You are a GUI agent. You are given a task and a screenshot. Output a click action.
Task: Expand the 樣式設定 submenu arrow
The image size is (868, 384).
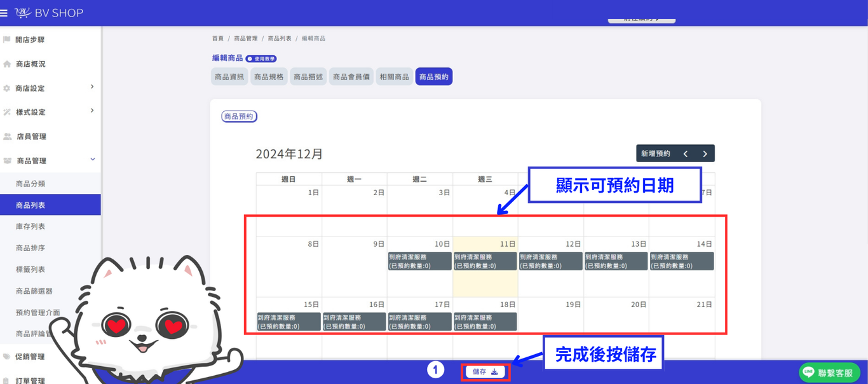[x=92, y=111]
